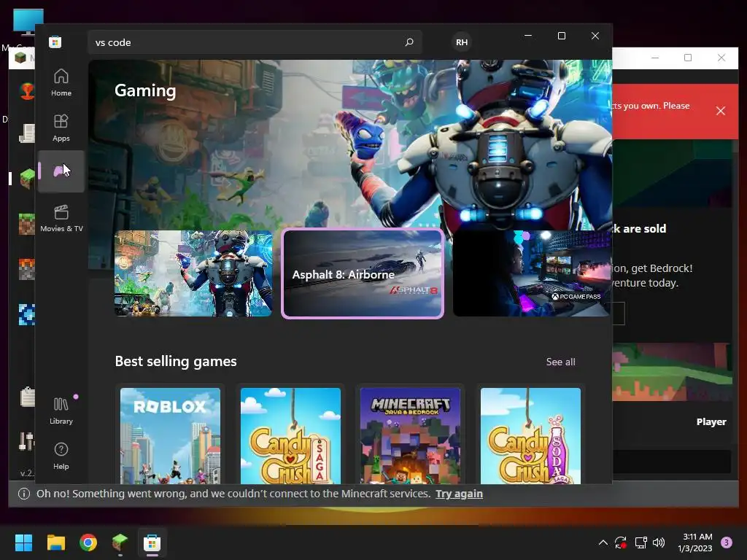Click the search magnifier icon
747x560 pixels.
[x=409, y=42]
